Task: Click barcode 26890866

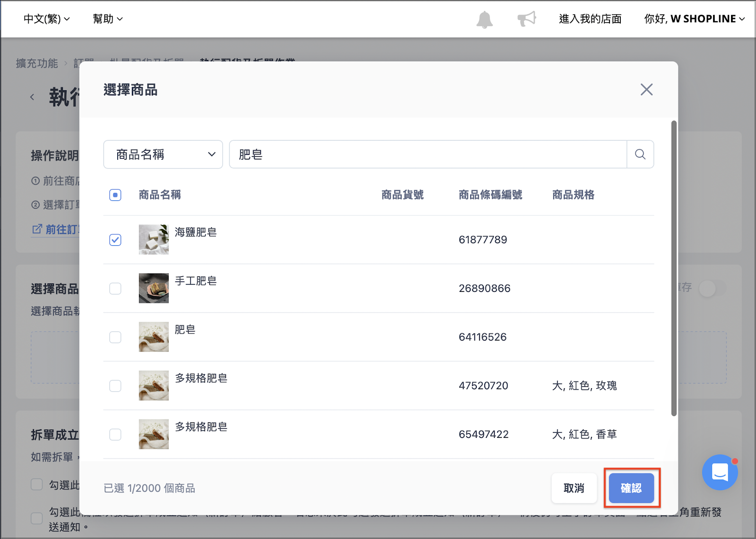Action: 485,288
